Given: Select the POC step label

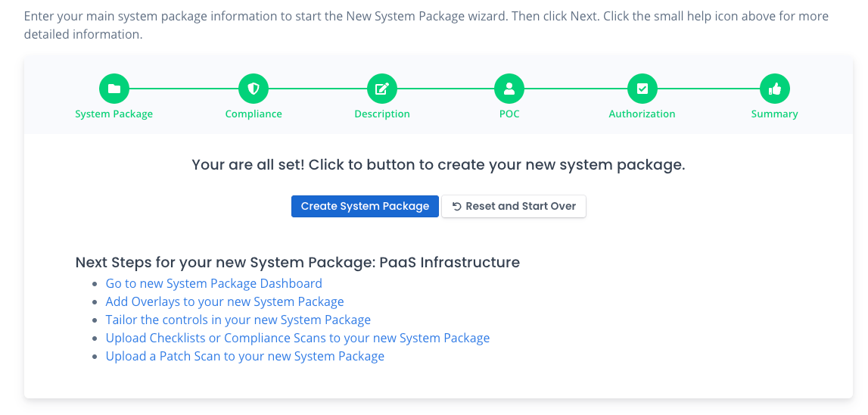Looking at the screenshot, I should [509, 114].
